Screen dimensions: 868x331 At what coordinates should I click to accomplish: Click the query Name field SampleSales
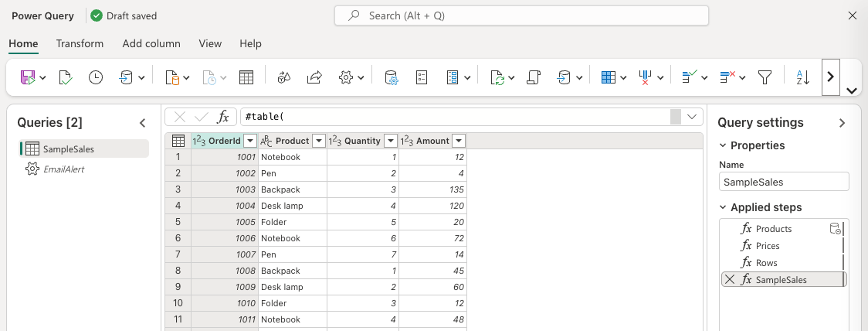click(x=784, y=182)
